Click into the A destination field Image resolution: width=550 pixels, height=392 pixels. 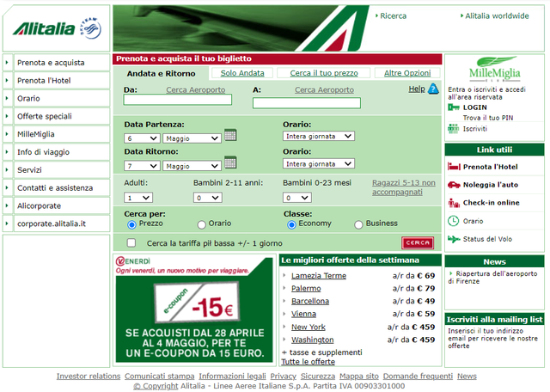click(x=307, y=103)
